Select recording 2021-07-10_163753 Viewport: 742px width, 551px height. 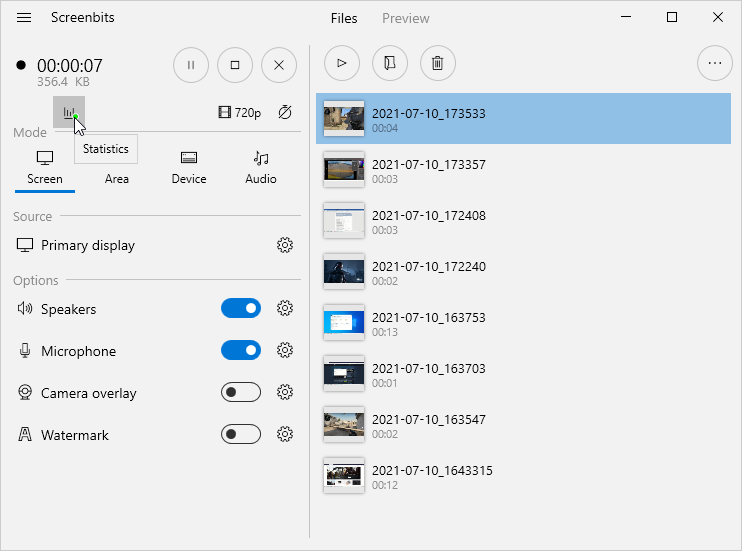[x=523, y=323]
